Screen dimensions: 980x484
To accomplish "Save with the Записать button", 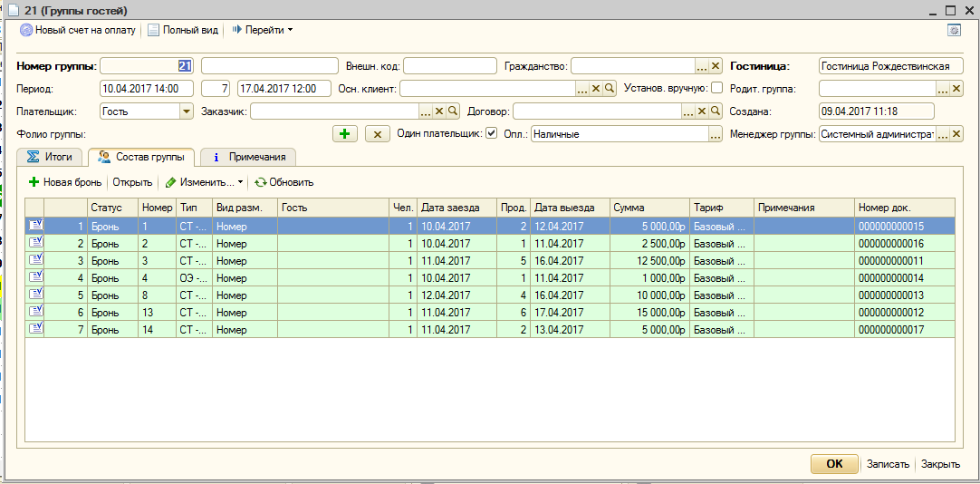I will point(888,464).
